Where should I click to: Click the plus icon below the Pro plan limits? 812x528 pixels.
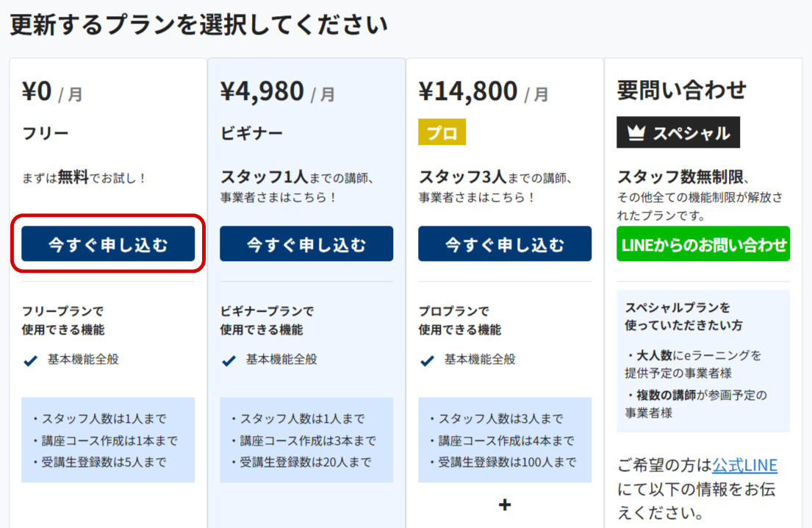click(505, 504)
